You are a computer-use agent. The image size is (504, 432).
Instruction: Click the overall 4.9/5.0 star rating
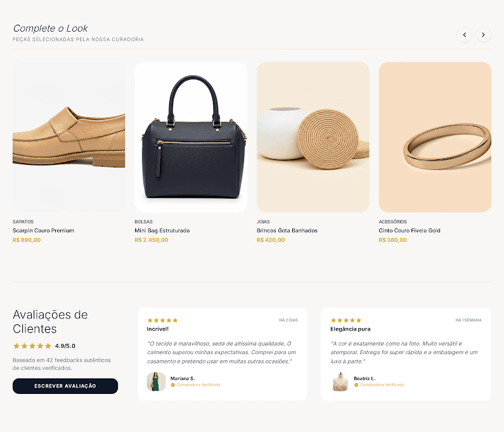32,346
